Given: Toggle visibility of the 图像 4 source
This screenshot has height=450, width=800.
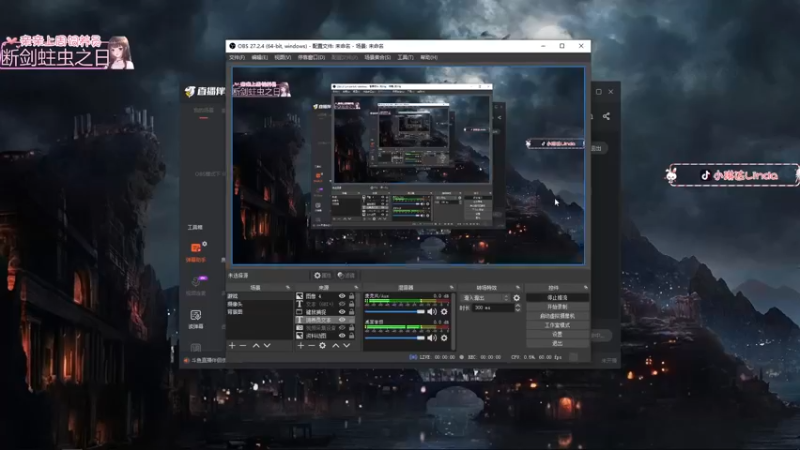Looking at the screenshot, I should 342,296.
